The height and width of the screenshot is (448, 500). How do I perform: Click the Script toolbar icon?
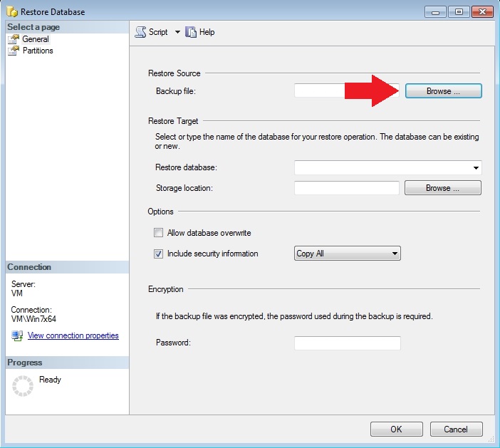140,32
